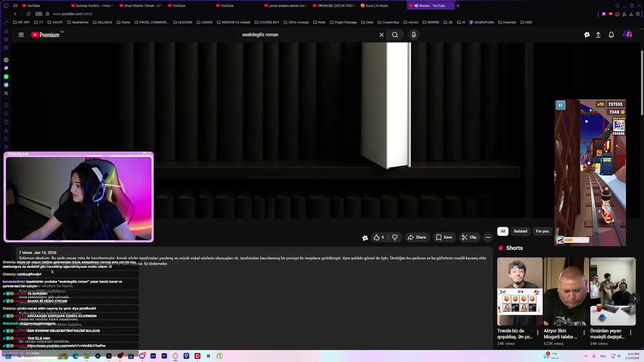Open the Plugin Package bookmarks folder
Viewport: 644px width, 362px height.
343,22
